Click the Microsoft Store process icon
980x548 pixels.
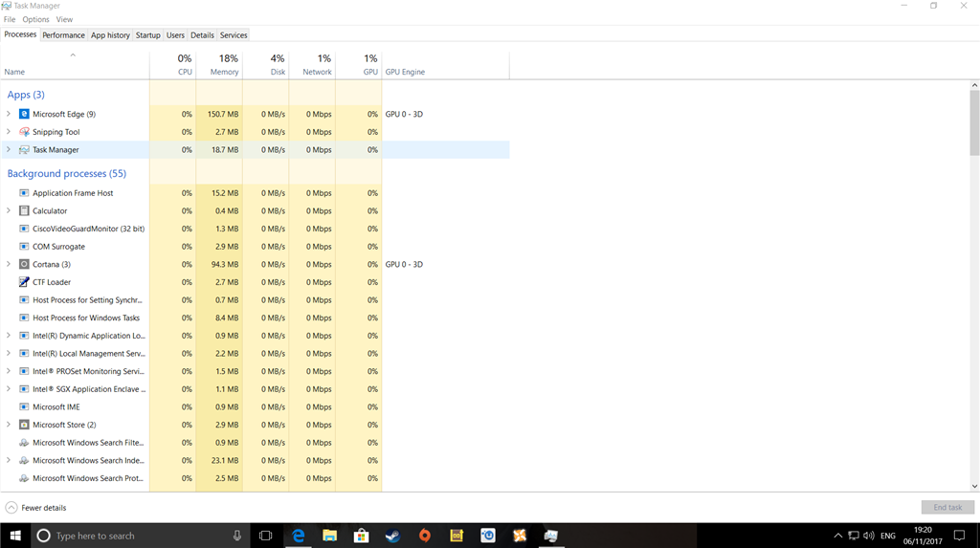[x=24, y=425]
